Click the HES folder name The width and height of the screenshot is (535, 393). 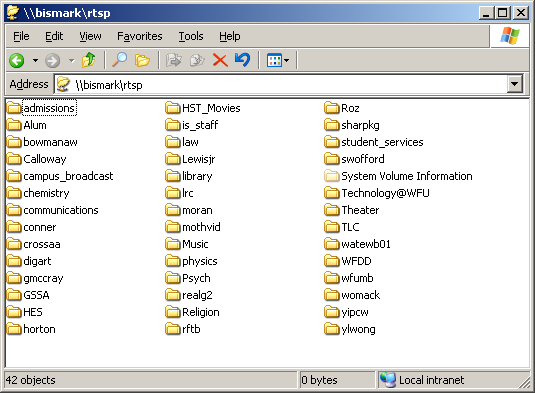[x=33, y=312]
